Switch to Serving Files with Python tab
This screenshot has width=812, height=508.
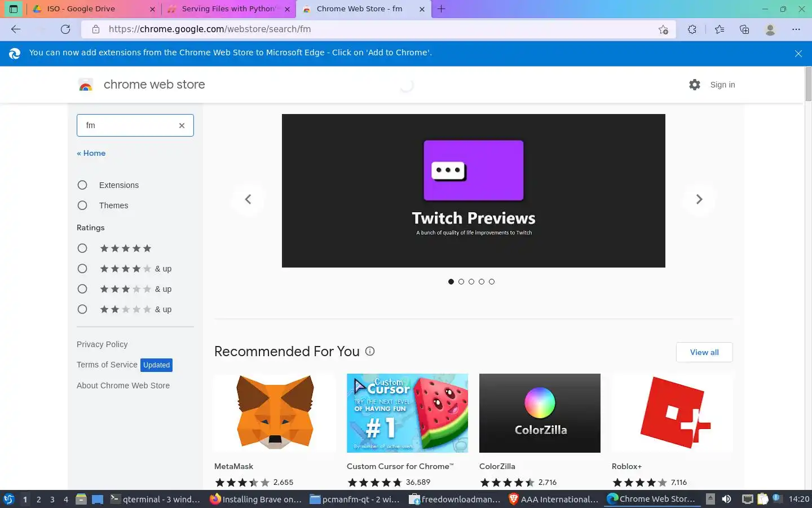pos(228,9)
